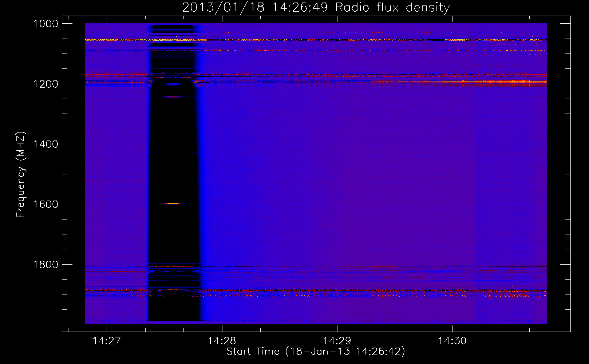The height and width of the screenshot is (364, 589).
Task: Click the 'Frequency (MHZ)' axis title
Action: pyautogui.click(x=21, y=175)
